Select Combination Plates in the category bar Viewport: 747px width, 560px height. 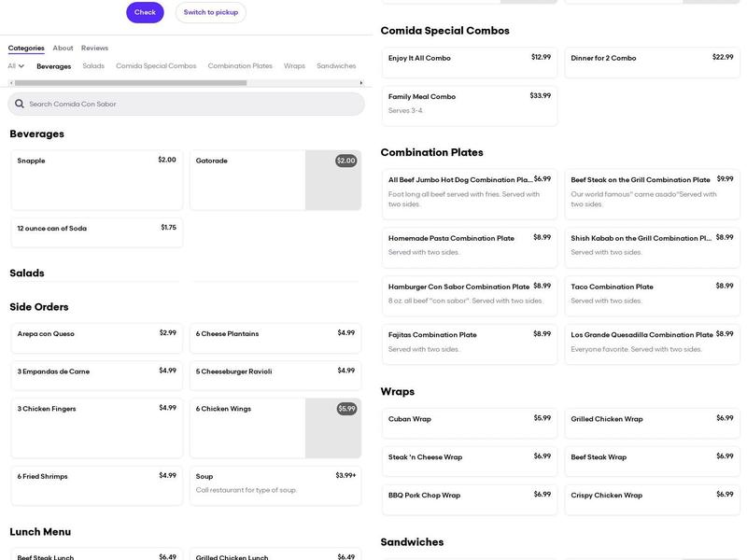tap(240, 66)
